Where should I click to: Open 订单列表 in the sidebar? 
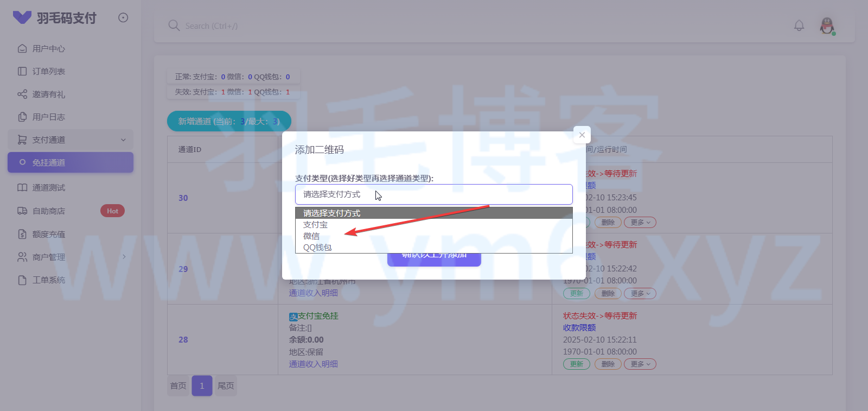click(71, 71)
